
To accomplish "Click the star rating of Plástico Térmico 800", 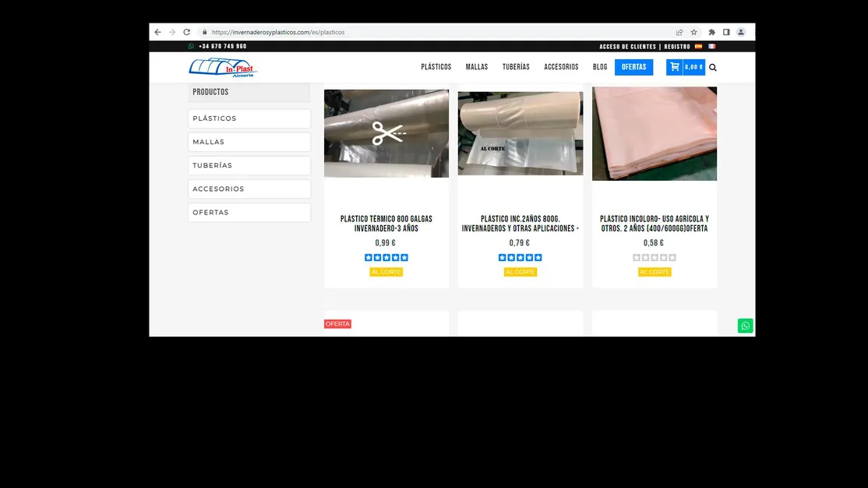I will [x=386, y=257].
